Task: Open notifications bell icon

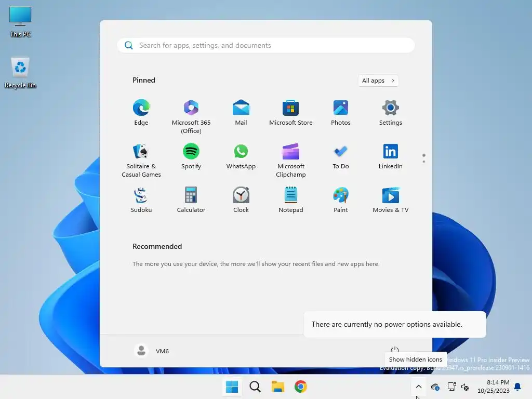Action: click(518, 387)
